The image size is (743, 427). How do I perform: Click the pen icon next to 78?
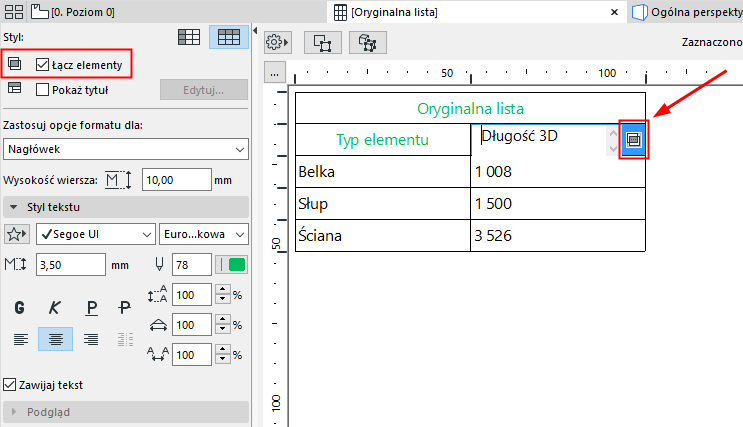click(x=159, y=264)
